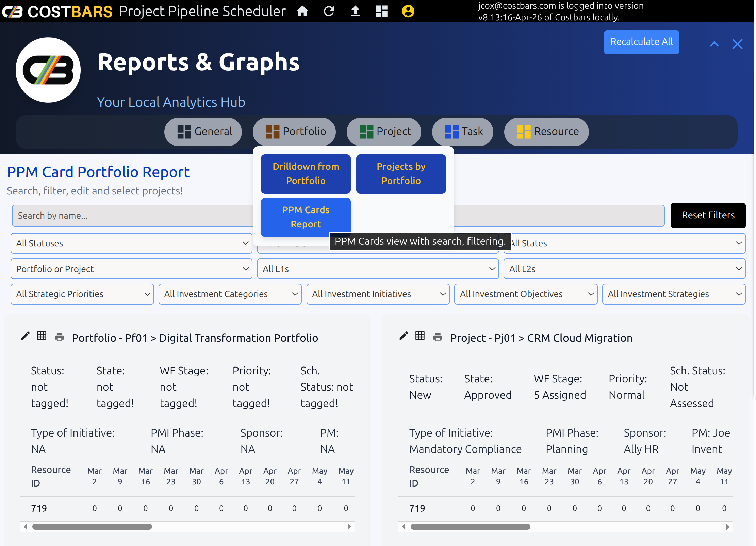
Task: Open the All Investment Initiatives dropdown
Action: (378, 294)
